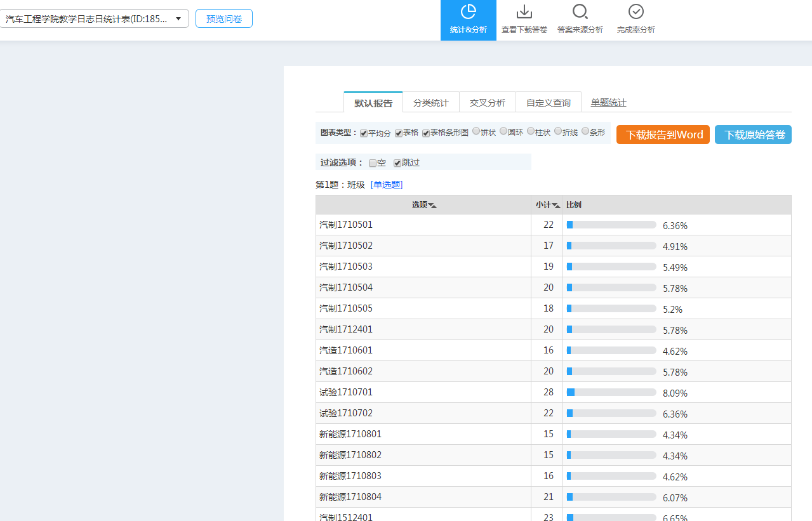The width and height of the screenshot is (812, 521).
Task: Toggle the 表格条形图 checkbox
Action: pyautogui.click(x=426, y=133)
